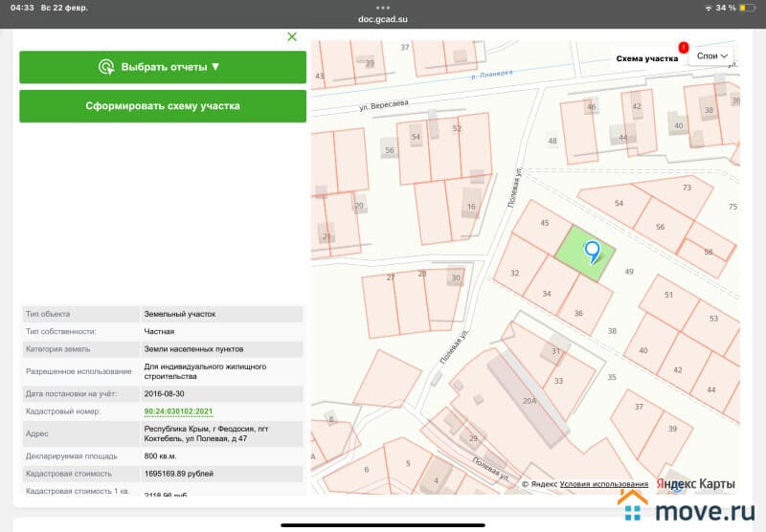Open cadastral number 90:24:030102:2021 link

point(178,411)
